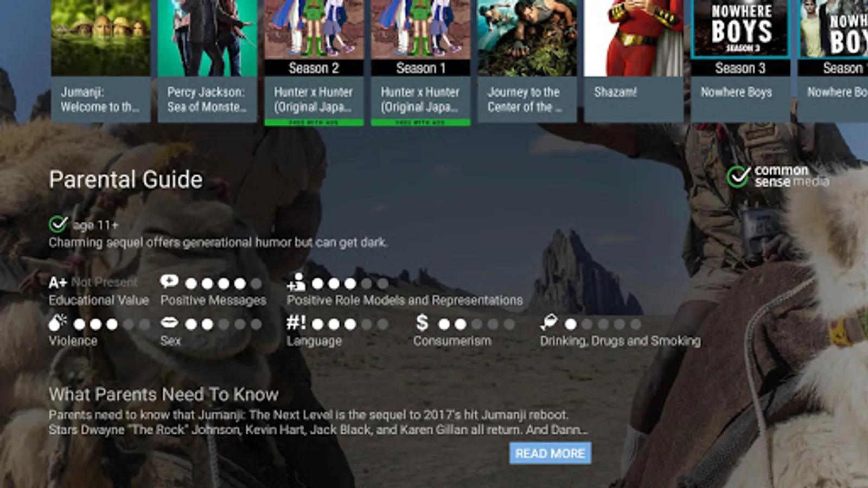Click 'Drinking, Drugs and Smoking' label text
Screen dimensions: 868x488
pos(620,341)
